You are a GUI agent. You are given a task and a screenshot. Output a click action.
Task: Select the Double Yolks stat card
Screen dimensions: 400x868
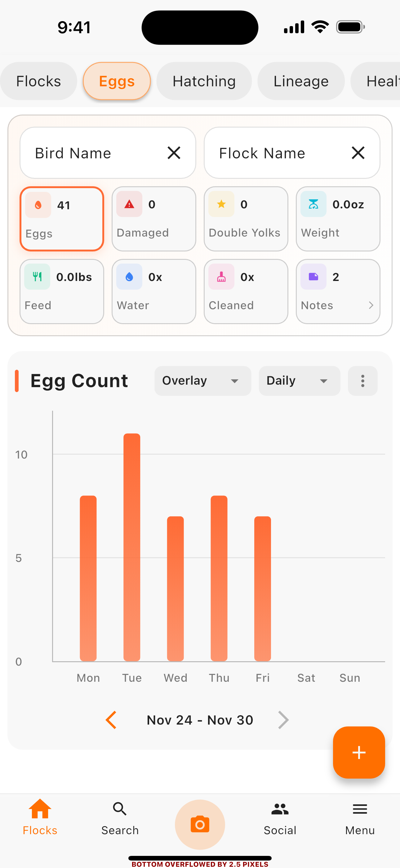[x=246, y=219]
